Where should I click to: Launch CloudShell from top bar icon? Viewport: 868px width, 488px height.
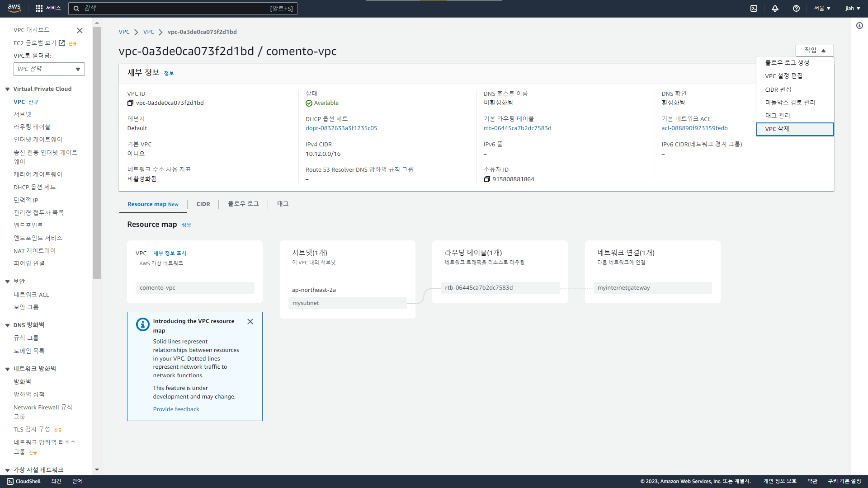(754, 8)
